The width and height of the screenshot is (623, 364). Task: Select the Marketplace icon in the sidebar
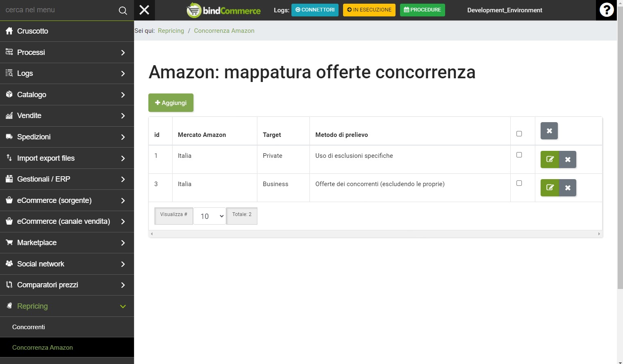tap(9, 242)
